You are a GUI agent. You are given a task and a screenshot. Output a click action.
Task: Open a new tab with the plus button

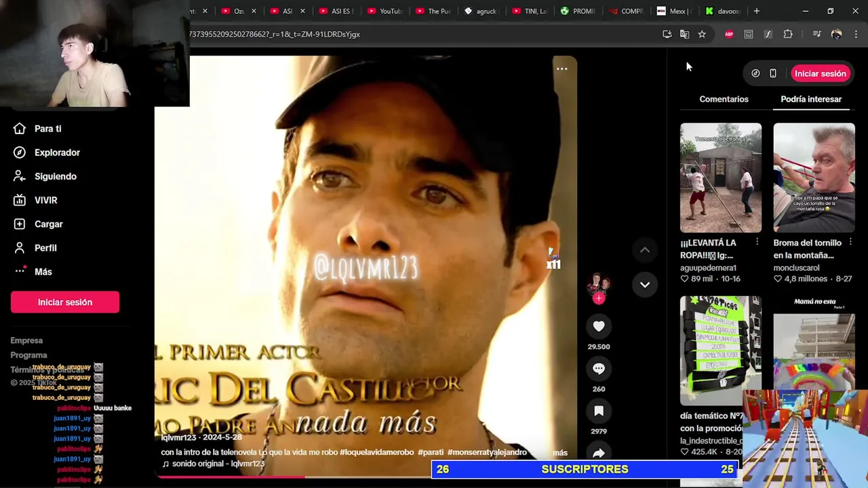point(756,11)
